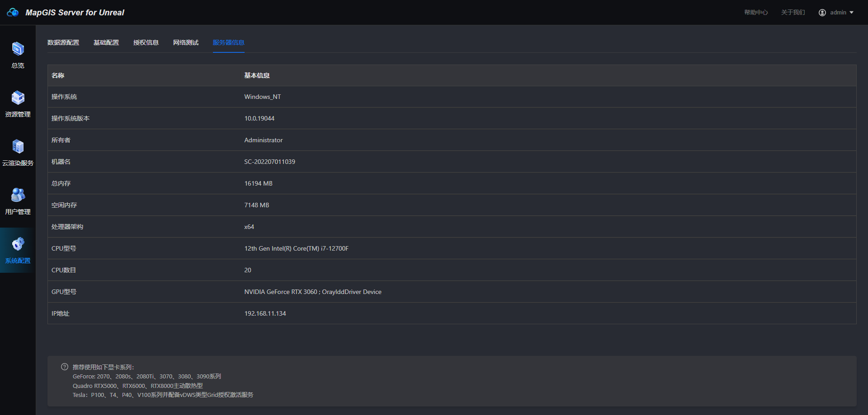868x415 pixels.
Task: Open the 云渲染服务 sidebar icon
Action: click(x=18, y=146)
